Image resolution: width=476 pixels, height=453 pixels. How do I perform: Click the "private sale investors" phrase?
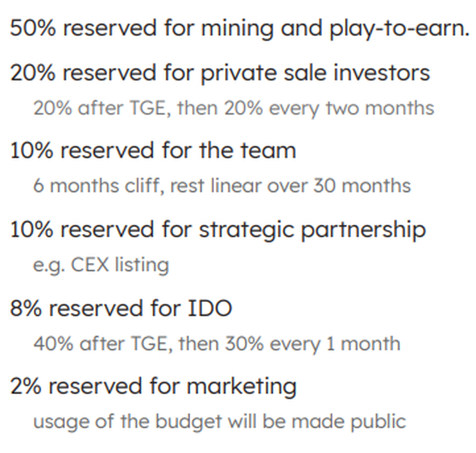[315, 73]
